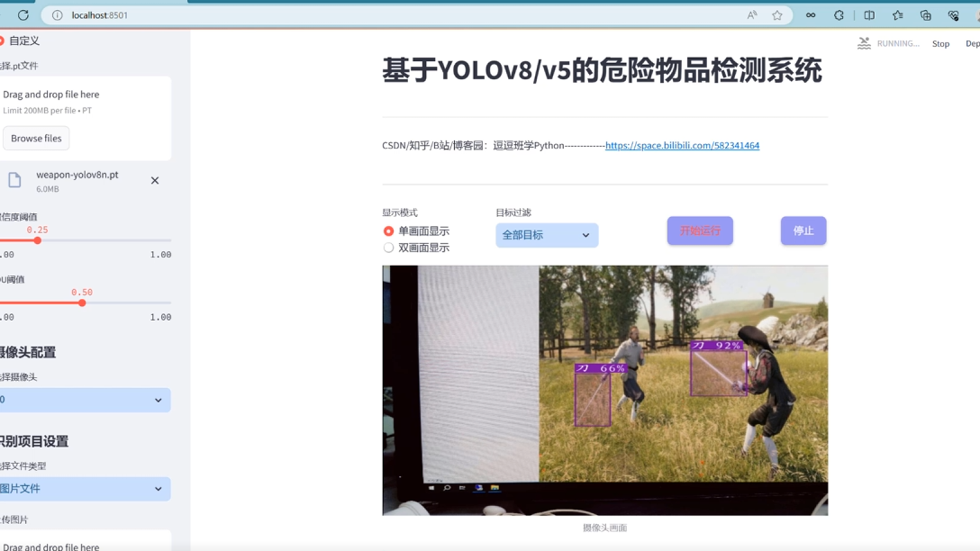
Task: Click the camera feed image
Action: (x=605, y=391)
